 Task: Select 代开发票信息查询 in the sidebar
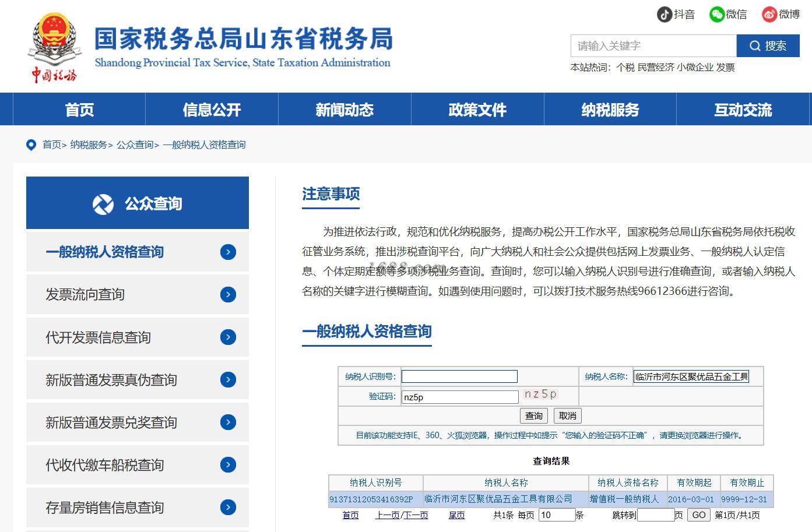pos(138,337)
